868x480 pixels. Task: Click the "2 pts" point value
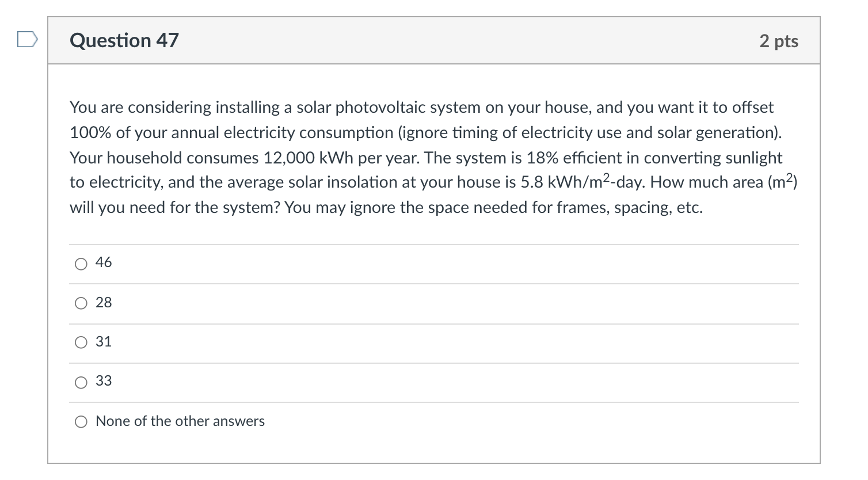(778, 41)
